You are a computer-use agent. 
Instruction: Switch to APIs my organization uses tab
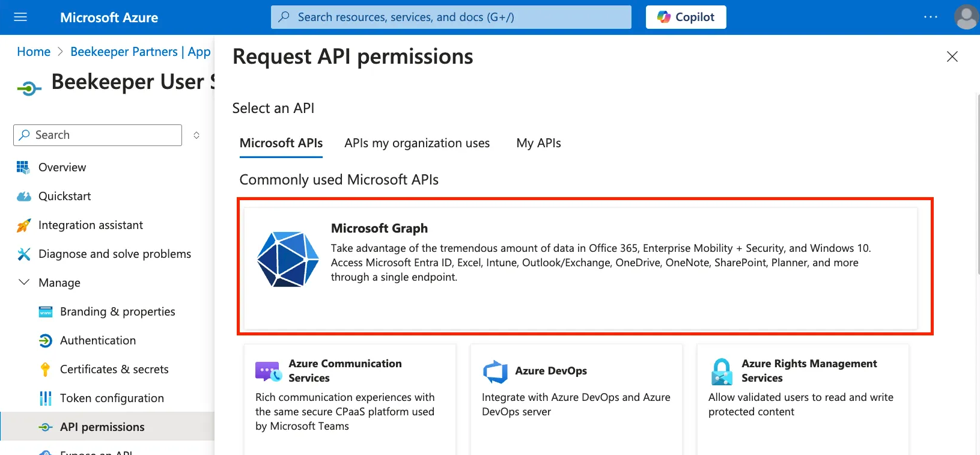(x=417, y=144)
